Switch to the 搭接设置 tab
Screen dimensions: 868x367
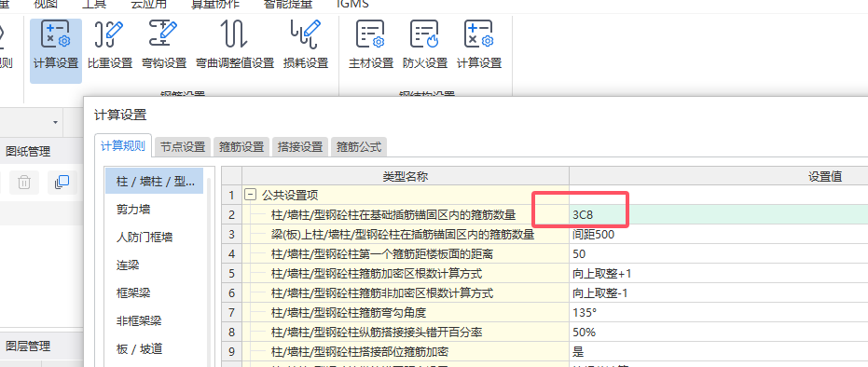pyautogui.click(x=300, y=147)
